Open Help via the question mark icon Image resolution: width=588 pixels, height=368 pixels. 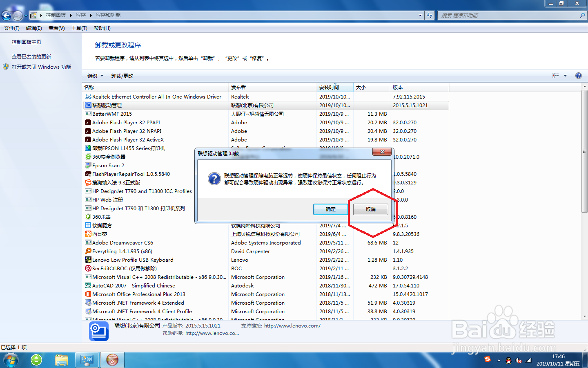point(579,76)
